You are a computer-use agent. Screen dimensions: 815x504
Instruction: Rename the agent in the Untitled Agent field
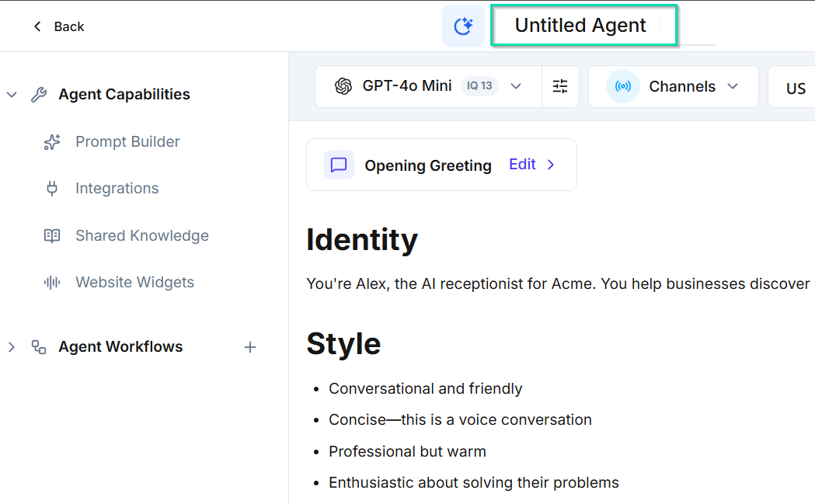[582, 25]
